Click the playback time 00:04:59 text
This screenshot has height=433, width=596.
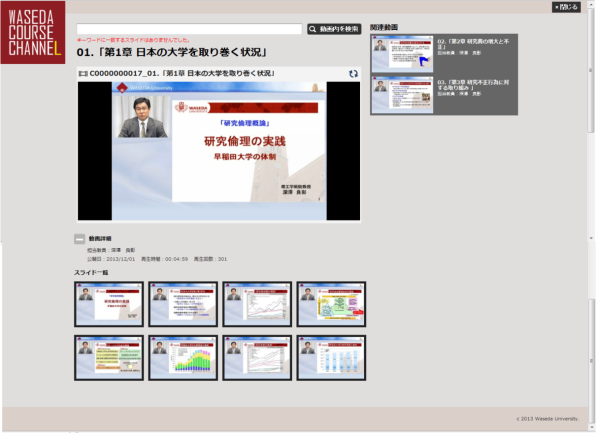coord(165,259)
